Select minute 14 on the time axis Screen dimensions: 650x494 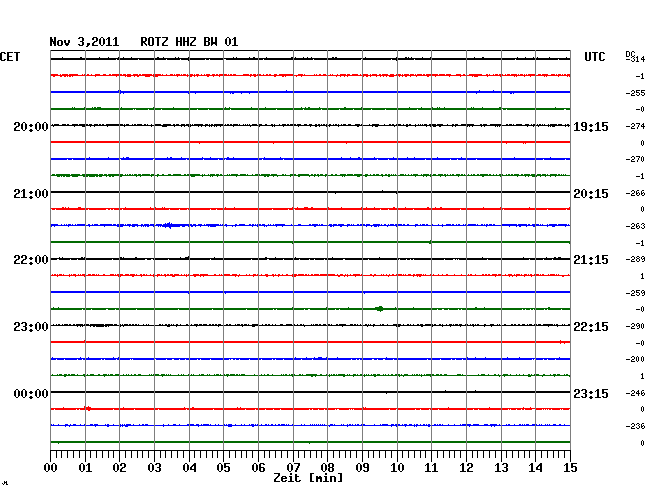(x=535, y=468)
